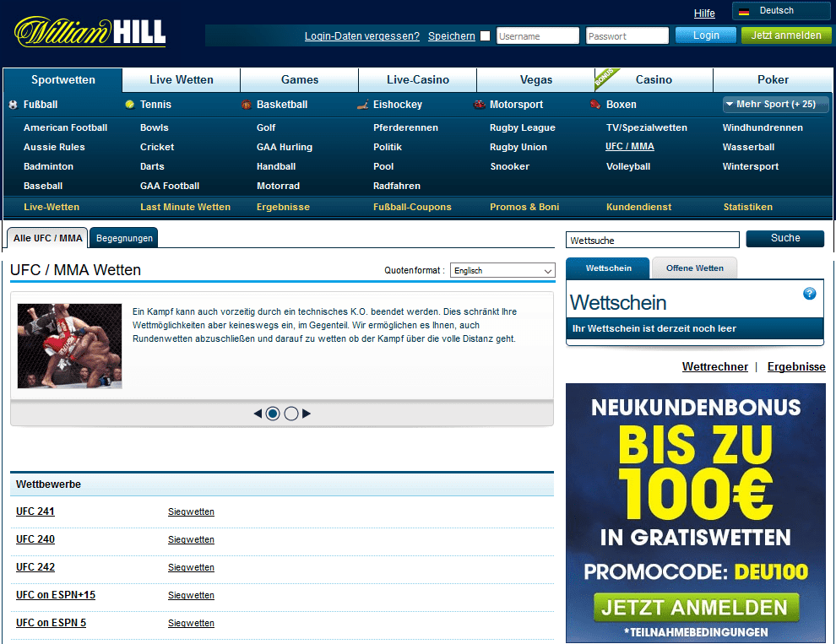
Task: Open the Casino tab
Action: pos(654,80)
